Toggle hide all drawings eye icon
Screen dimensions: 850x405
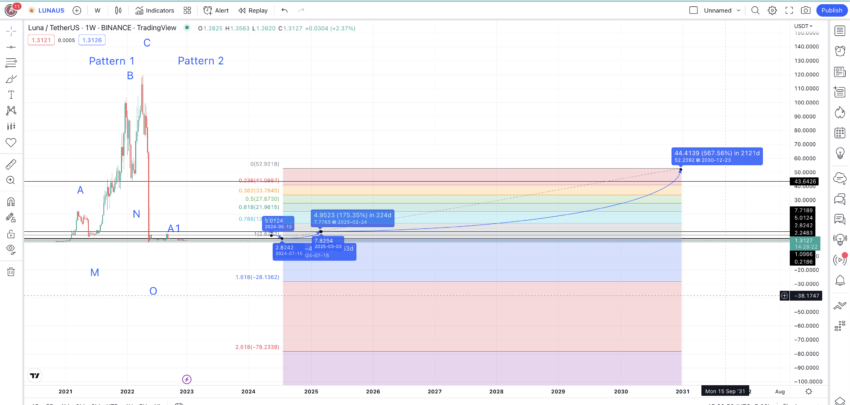pos(11,249)
